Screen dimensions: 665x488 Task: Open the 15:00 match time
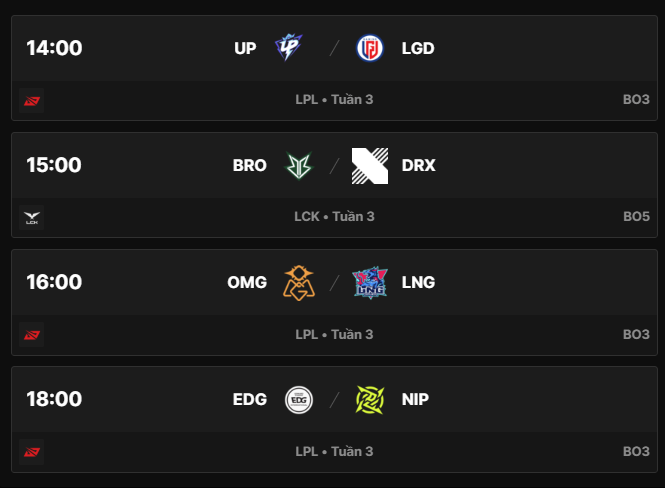[x=54, y=165]
